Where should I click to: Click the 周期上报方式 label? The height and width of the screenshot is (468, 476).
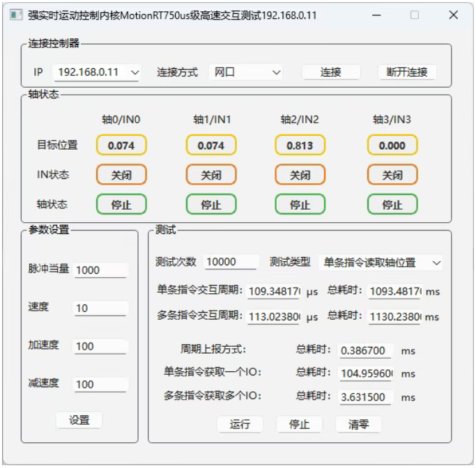click(x=213, y=349)
